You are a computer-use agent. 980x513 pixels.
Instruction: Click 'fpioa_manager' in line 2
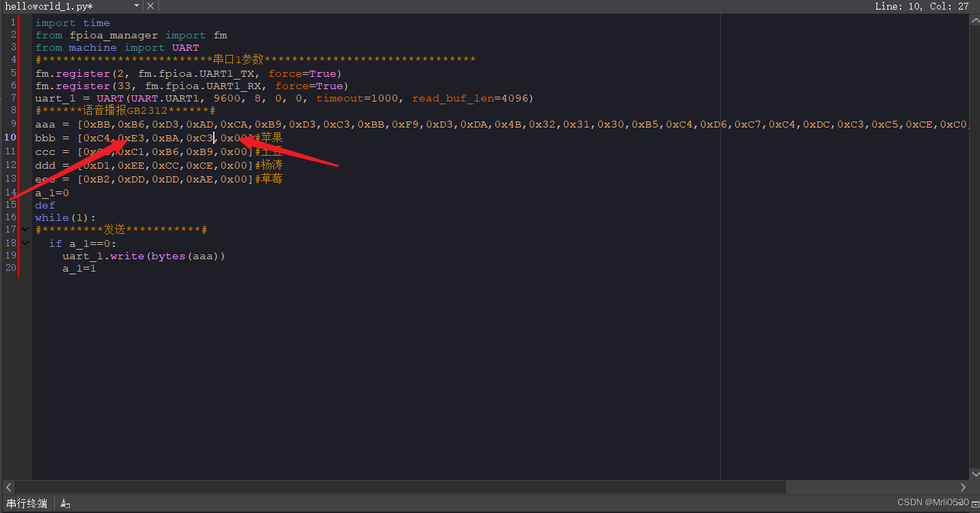[114, 35]
